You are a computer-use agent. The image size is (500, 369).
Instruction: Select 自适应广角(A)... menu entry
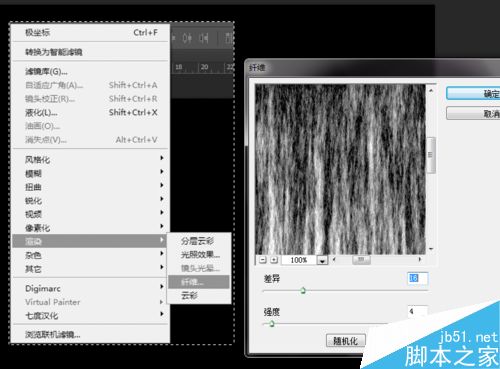pyautogui.click(x=91, y=85)
